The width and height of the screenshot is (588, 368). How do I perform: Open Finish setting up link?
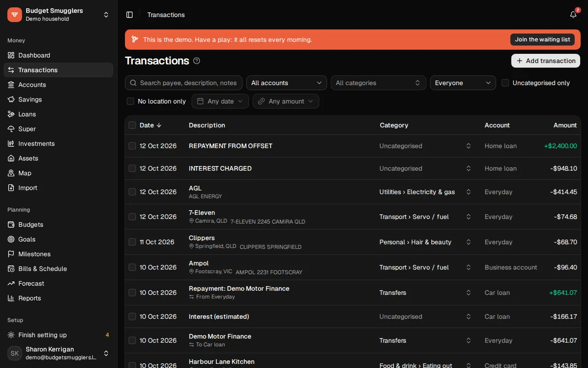point(58,335)
